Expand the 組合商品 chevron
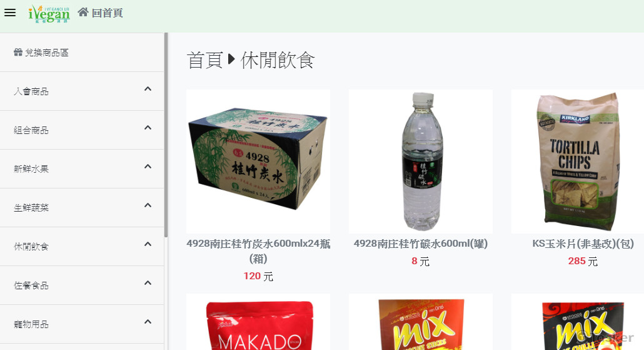644x350 pixels. click(148, 128)
